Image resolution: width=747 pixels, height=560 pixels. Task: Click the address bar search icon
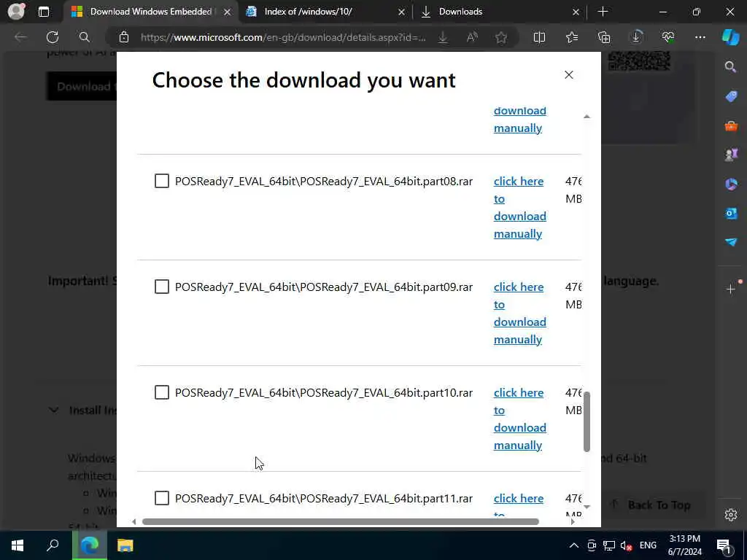pyautogui.click(x=85, y=37)
